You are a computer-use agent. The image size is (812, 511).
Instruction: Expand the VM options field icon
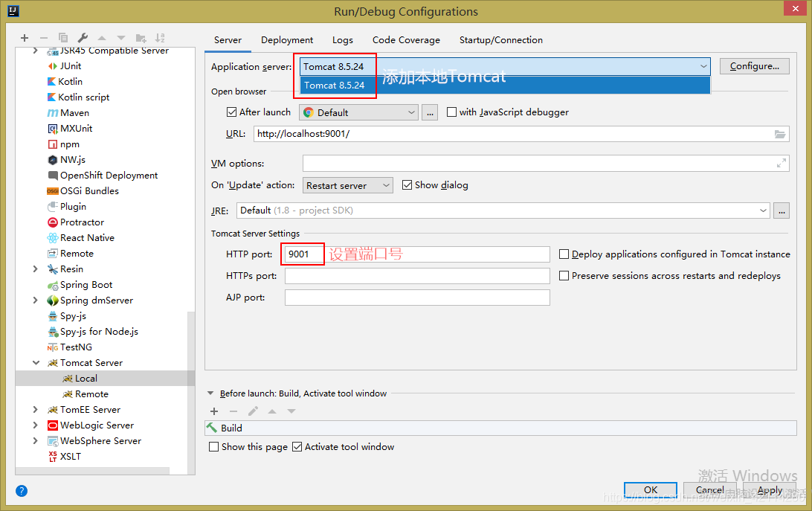(x=782, y=163)
